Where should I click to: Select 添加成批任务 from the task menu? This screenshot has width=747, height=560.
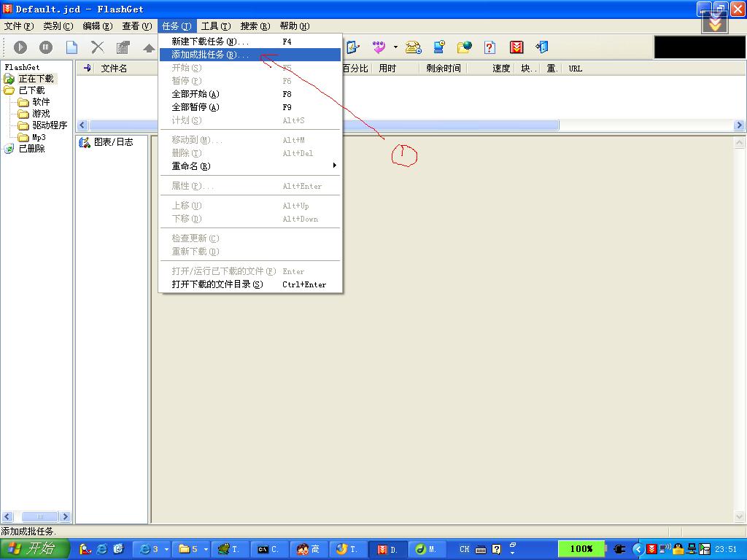tap(210, 55)
